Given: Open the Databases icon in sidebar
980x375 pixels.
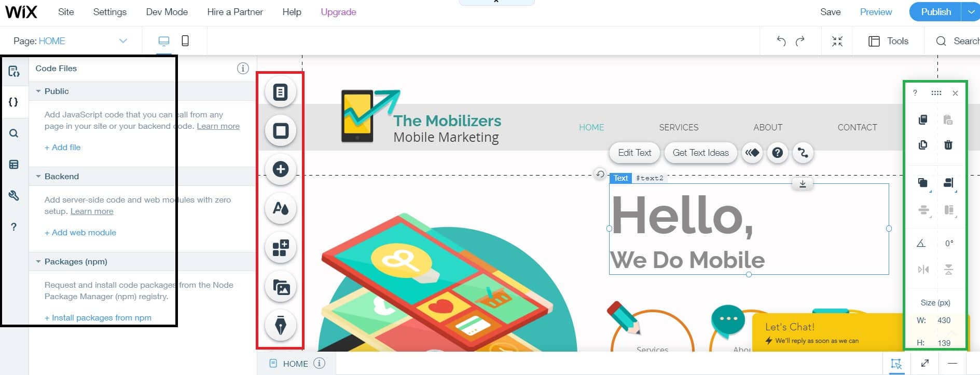Looking at the screenshot, I should [14, 165].
